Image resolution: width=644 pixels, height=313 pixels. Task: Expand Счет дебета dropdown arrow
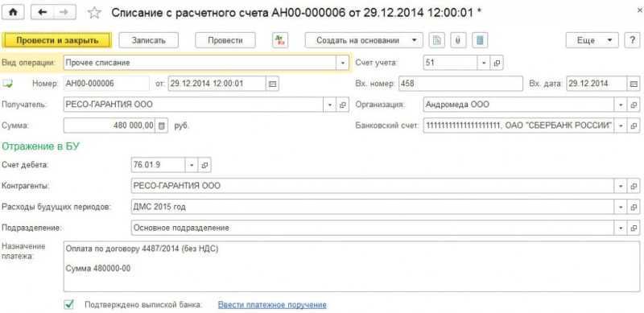click(192, 165)
